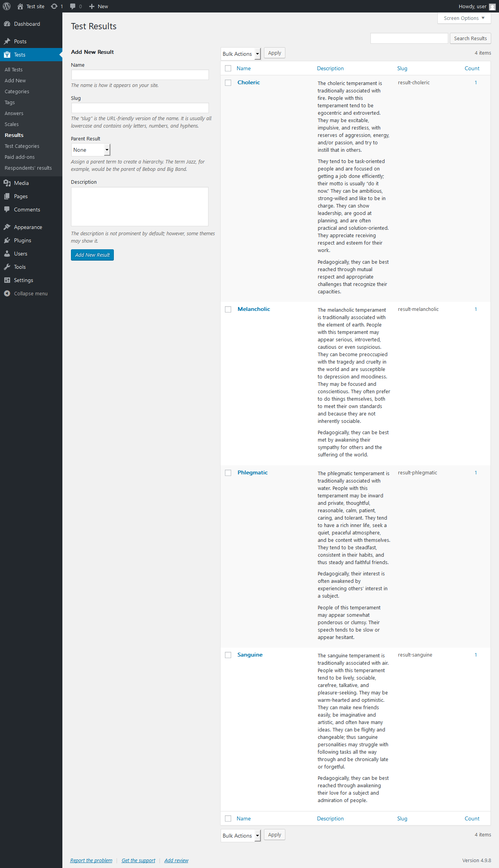The height and width of the screenshot is (868, 499).
Task: Open Scales submenu item
Action: [12, 124]
